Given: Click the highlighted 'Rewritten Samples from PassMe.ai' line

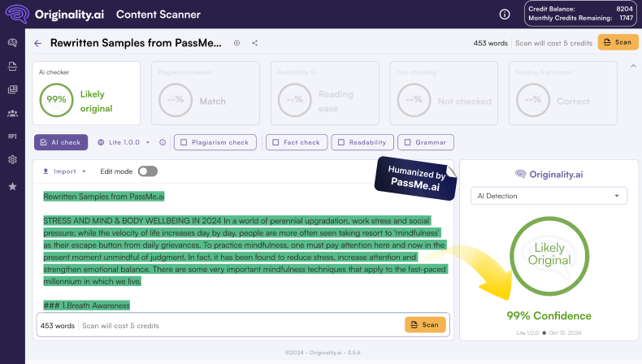Looking at the screenshot, I should 104,197.
